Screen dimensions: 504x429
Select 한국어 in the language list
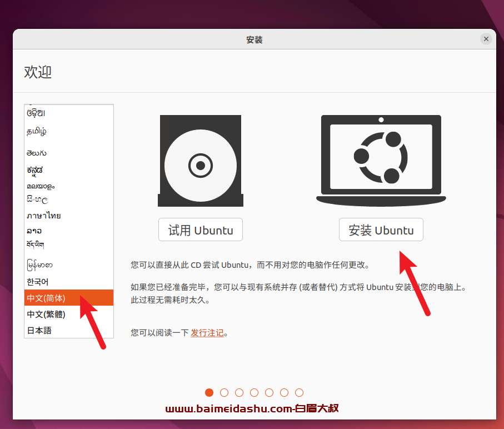pyautogui.click(x=69, y=282)
